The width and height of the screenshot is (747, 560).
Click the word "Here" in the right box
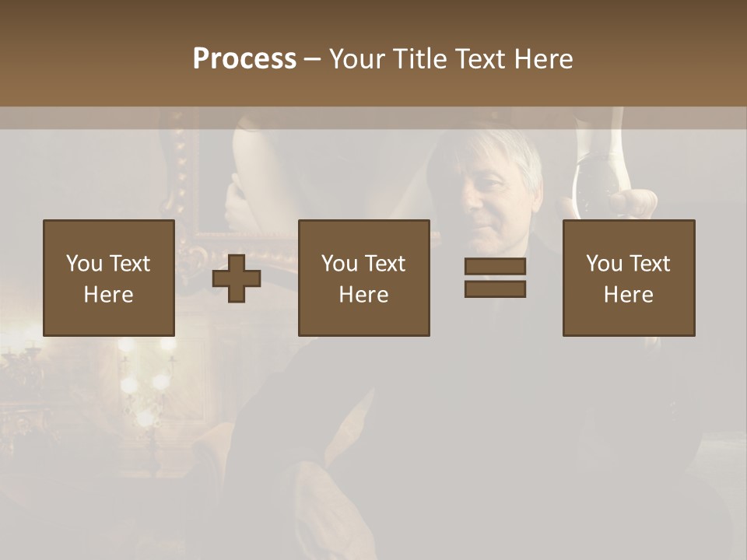coord(628,295)
